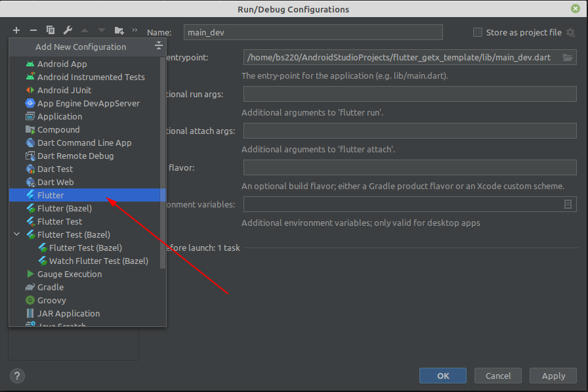
Task: Close the Run/Debug Configurations dialog
Action: pos(576,9)
